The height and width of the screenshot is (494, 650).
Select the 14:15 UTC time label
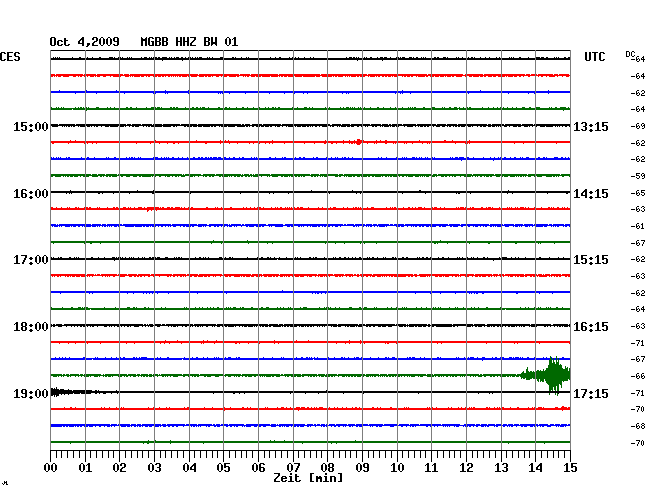[x=591, y=194]
